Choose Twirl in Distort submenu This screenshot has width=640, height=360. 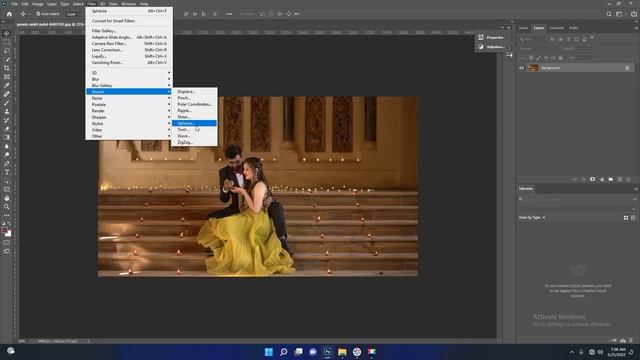[x=194, y=129]
